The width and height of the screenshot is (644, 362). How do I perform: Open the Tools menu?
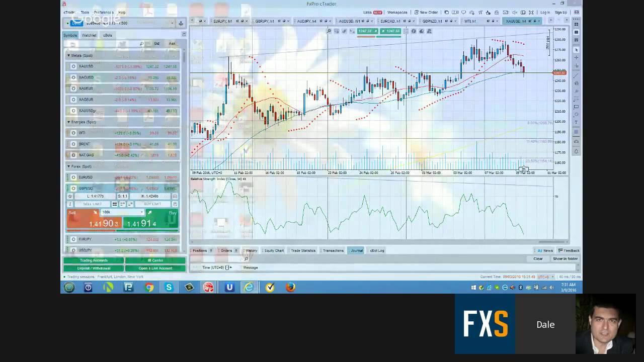click(85, 13)
